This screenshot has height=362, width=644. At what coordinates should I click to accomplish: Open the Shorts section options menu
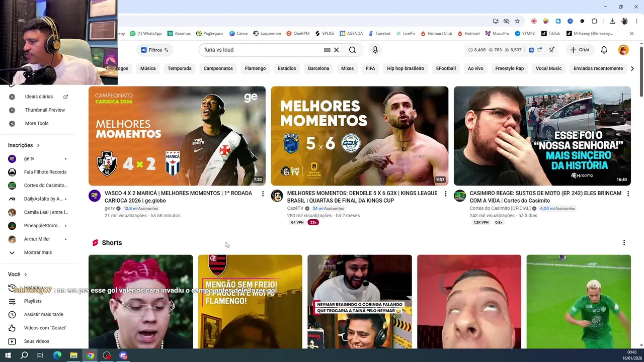624,243
